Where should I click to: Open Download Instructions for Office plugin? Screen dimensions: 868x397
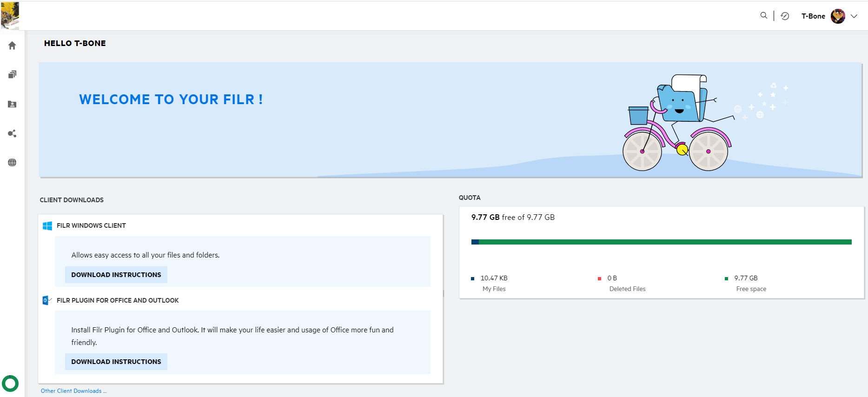116,362
